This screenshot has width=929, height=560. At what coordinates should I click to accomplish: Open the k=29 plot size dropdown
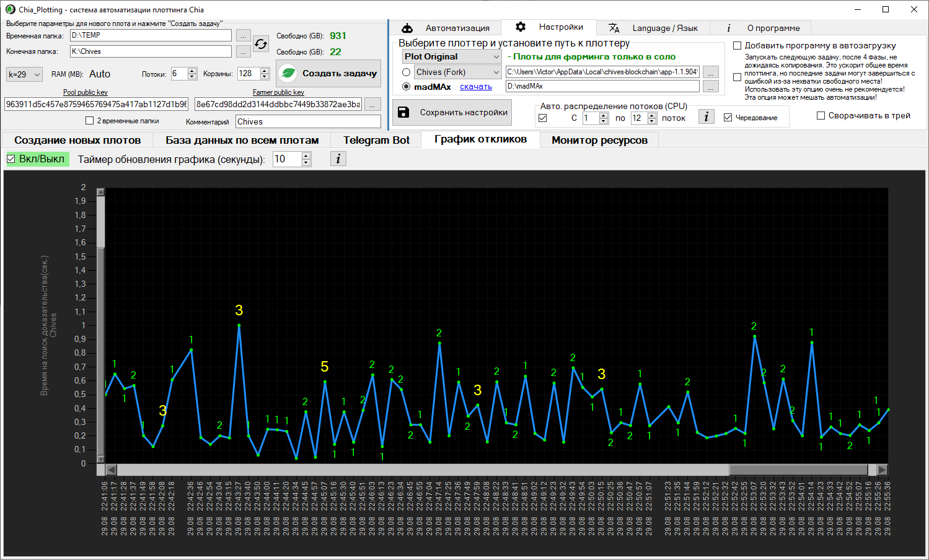click(24, 74)
